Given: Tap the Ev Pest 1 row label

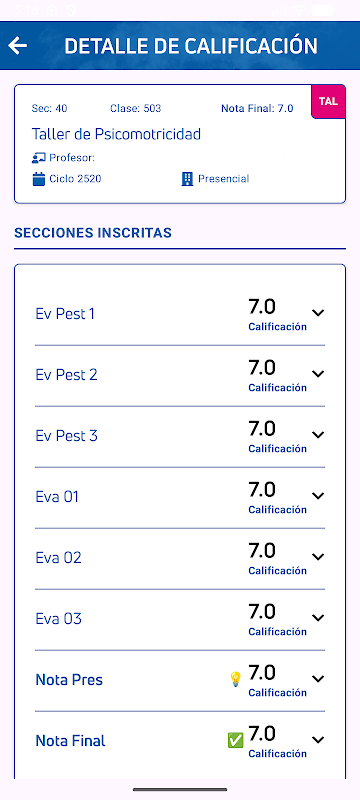Looking at the screenshot, I should pos(65,314).
